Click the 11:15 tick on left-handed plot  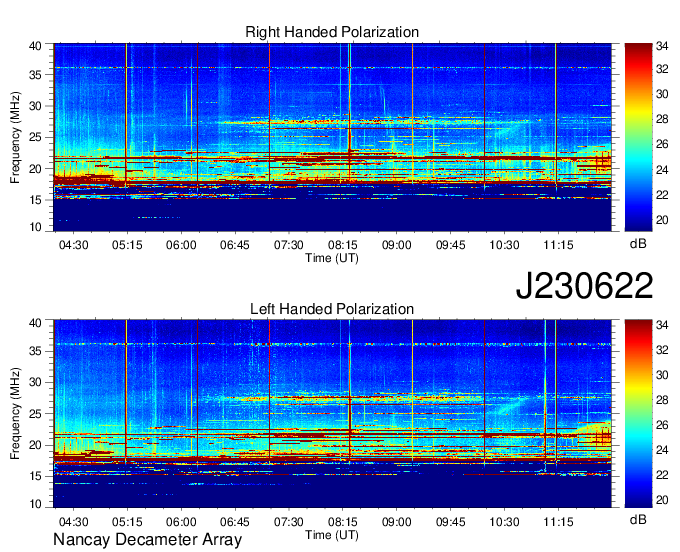(558, 522)
